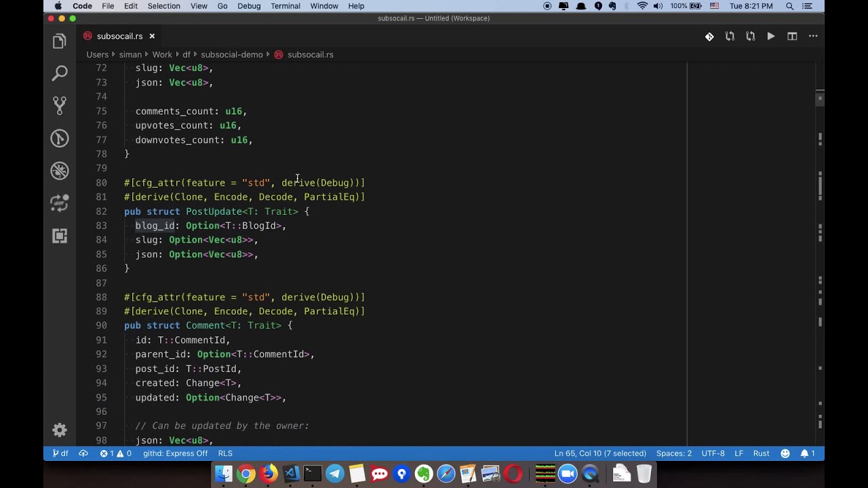
Task: Open the GitLens view in activity bar
Action: coord(60,138)
